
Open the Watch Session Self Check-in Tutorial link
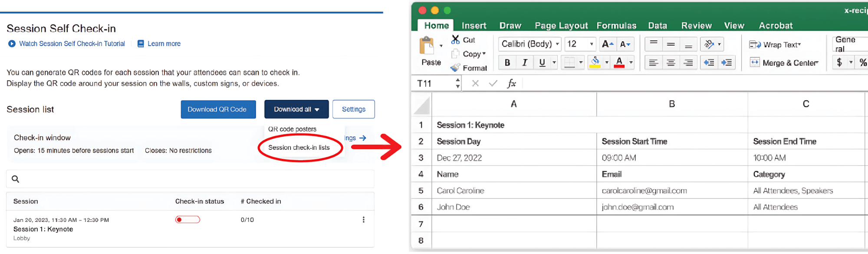(72, 44)
